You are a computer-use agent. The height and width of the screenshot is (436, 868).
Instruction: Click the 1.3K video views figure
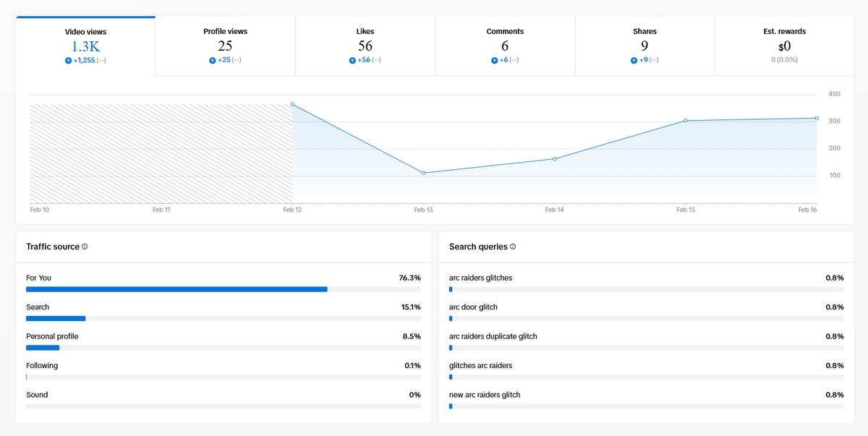pyautogui.click(x=85, y=46)
